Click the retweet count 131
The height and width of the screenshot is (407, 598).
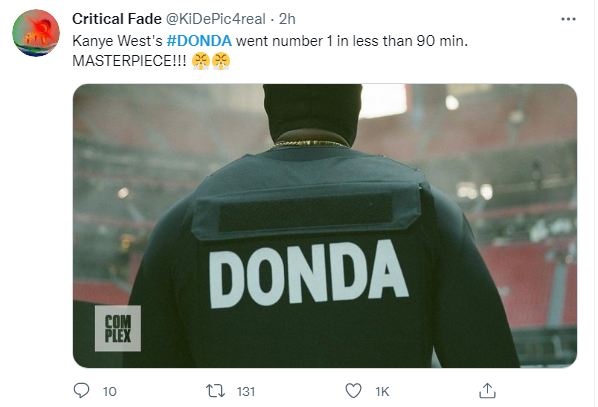click(x=246, y=391)
